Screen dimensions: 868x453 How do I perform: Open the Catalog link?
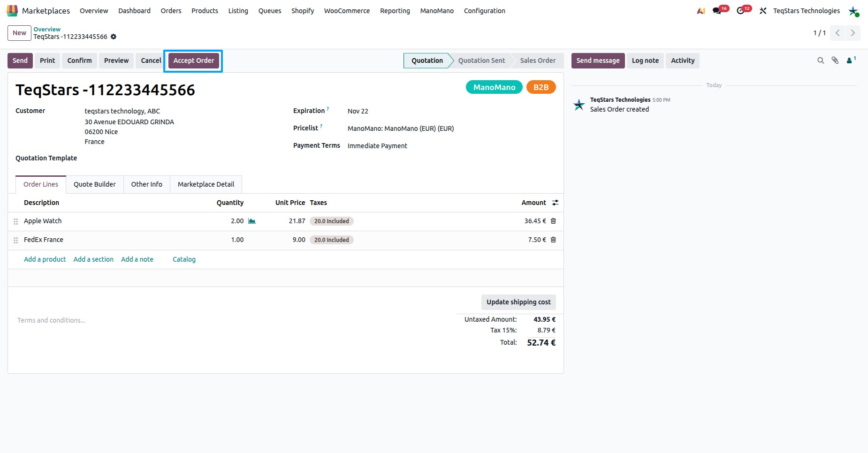pyautogui.click(x=184, y=259)
